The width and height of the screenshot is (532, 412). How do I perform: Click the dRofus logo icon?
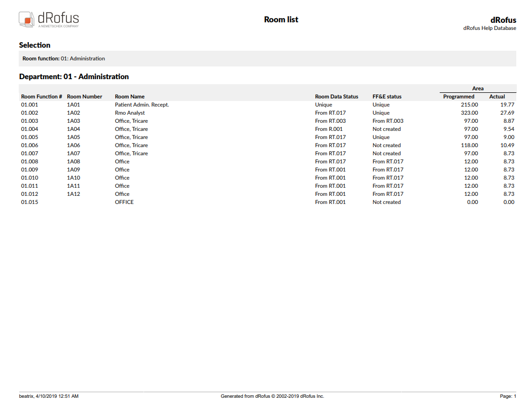click(x=27, y=19)
